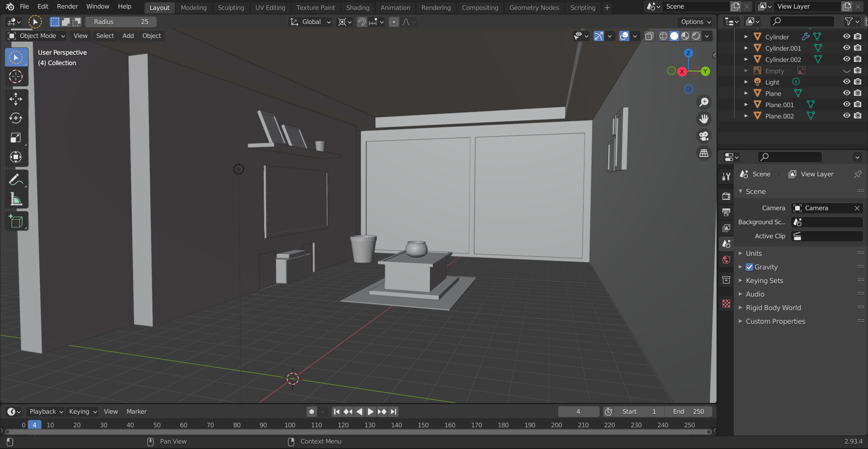Open the Render menu

(67, 6)
